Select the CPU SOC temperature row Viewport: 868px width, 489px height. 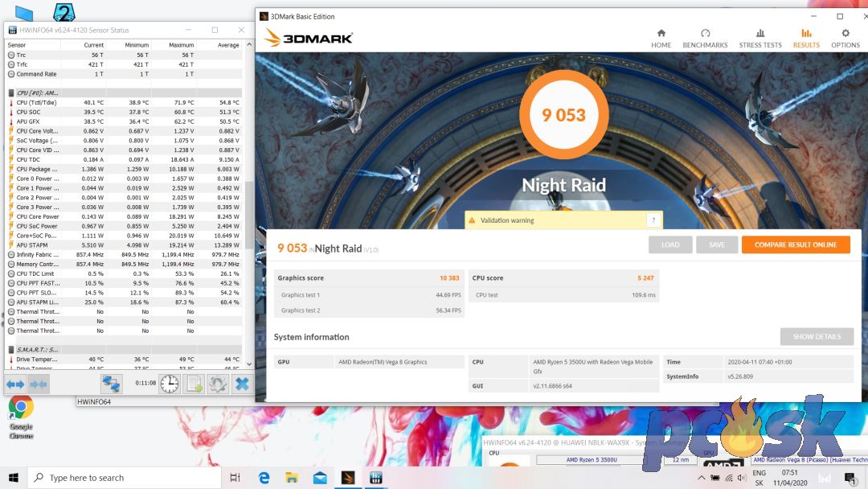(124, 112)
